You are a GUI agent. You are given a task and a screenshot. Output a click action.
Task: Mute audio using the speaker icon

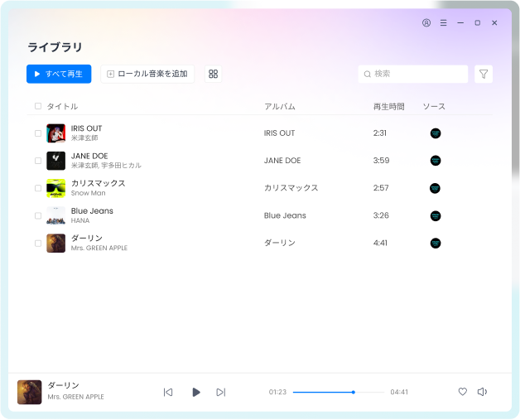pyautogui.click(x=482, y=392)
